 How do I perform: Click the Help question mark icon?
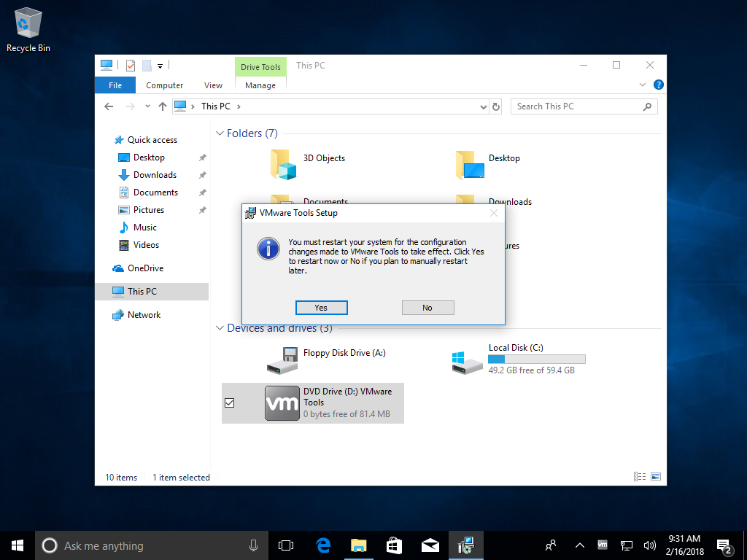(658, 85)
